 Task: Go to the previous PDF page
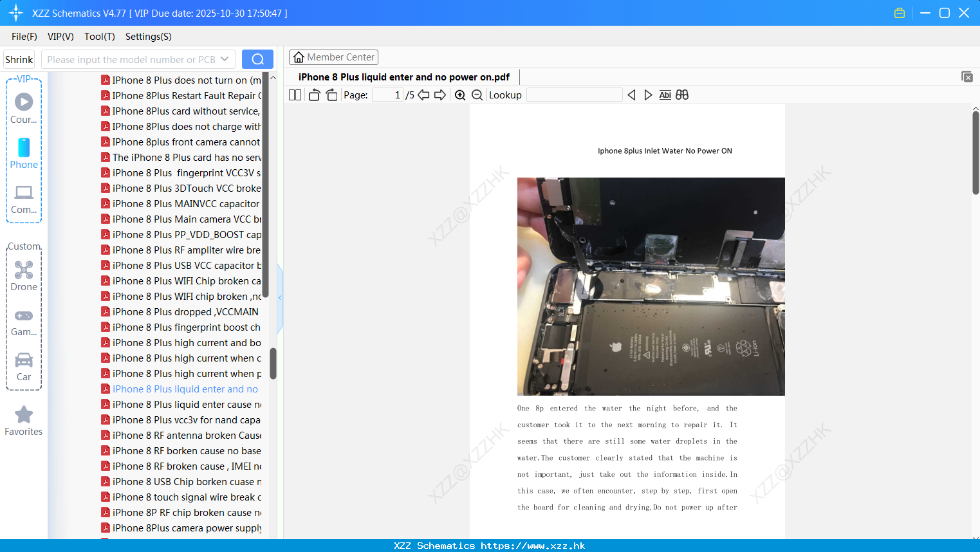(x=423, y=95)
